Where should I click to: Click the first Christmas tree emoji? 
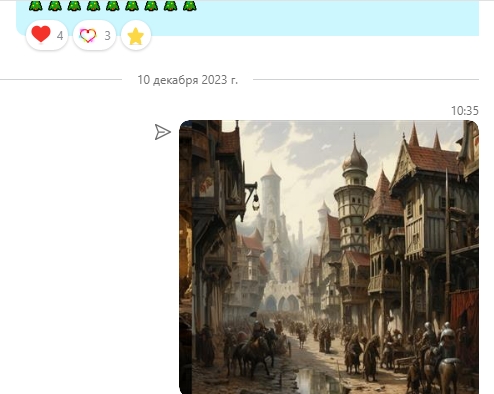point(36,6)
